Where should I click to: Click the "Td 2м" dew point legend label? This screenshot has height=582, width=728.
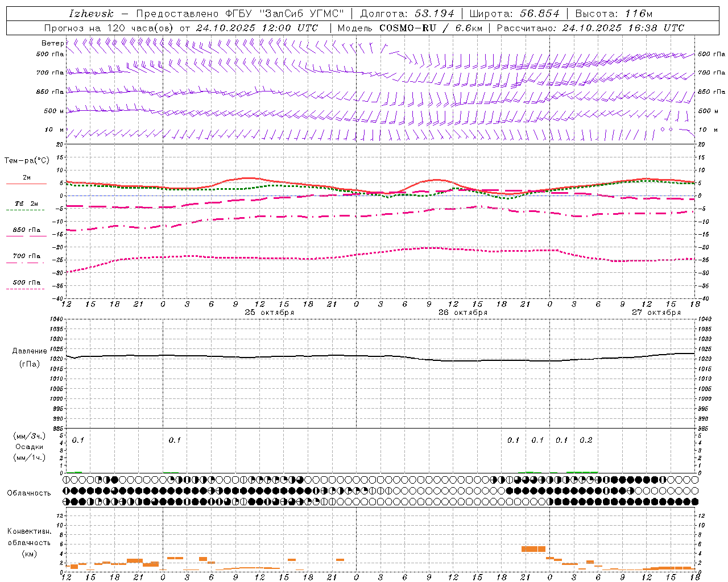coord(27,203)
